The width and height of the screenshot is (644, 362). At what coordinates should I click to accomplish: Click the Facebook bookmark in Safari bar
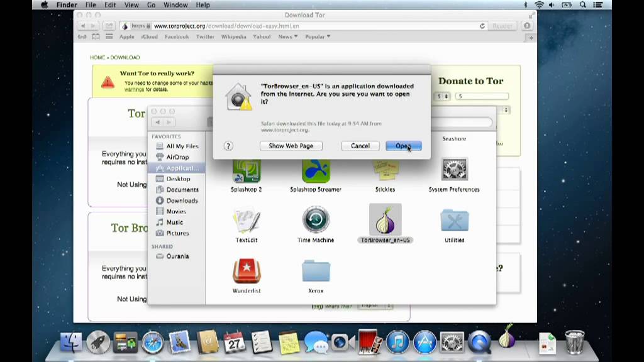pos(177,36)
